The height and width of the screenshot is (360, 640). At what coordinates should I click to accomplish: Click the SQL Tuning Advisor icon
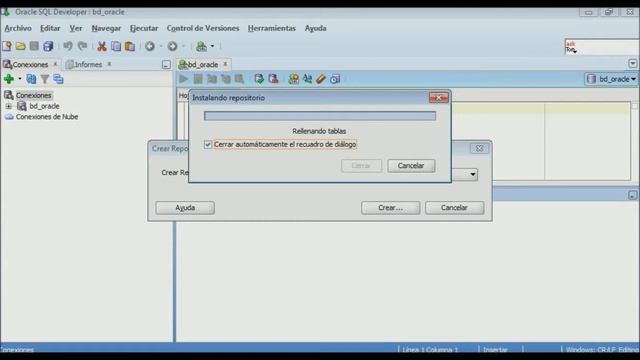pyautogui.click(x=239, y=79)
